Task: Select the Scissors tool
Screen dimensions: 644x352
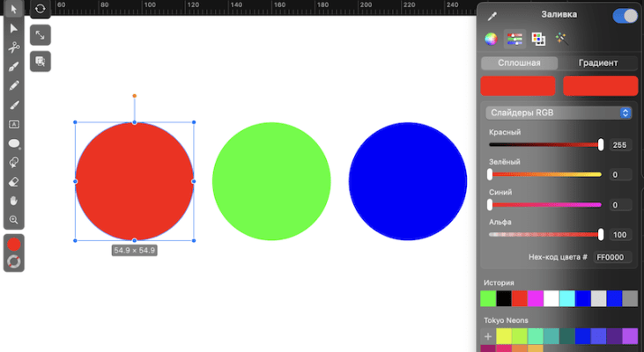Action: click(14, 47)
